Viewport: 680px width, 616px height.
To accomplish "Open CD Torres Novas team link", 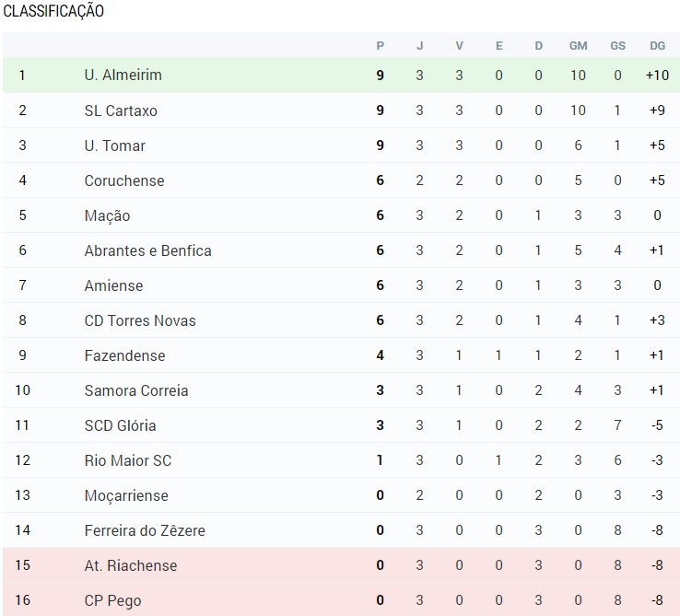I will (140, 320).
